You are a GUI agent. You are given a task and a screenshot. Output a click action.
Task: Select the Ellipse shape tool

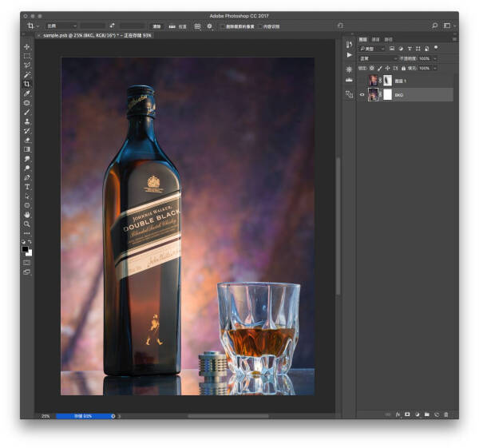pyautogui.click(x=27, y=205)
